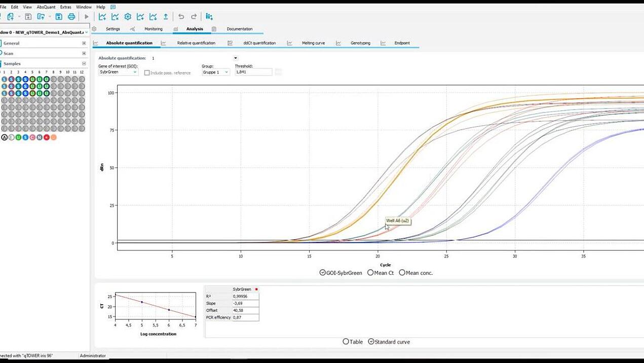Select the Standard curve radio option
644x363 pixels.
coord(371,342)
